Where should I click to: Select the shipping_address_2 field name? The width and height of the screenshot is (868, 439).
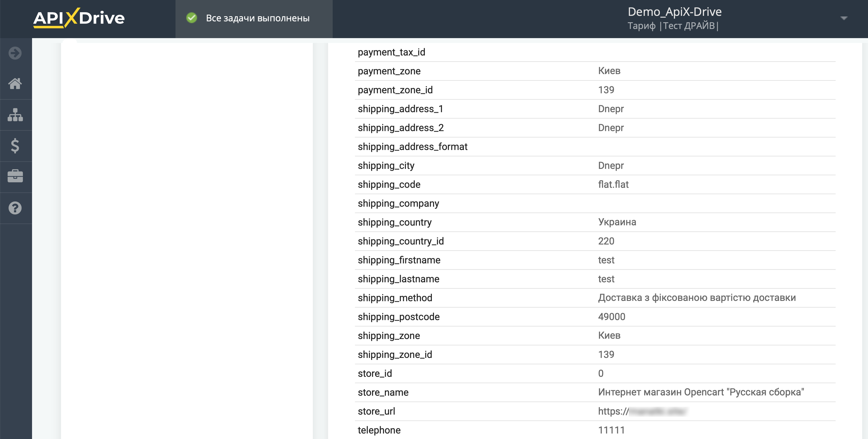pyautogui.click(x=401, y=128)
